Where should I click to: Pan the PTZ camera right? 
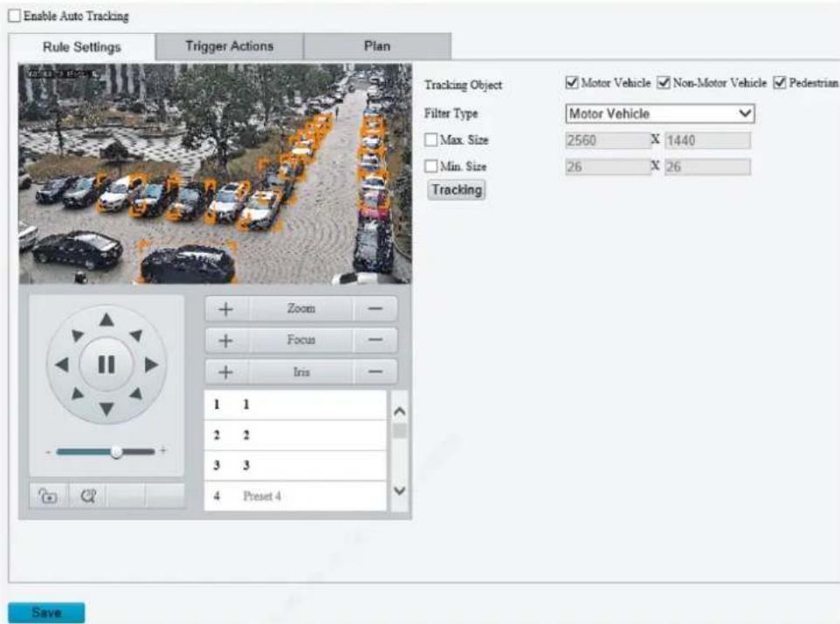pyautogui.click(x=152, y=365)
